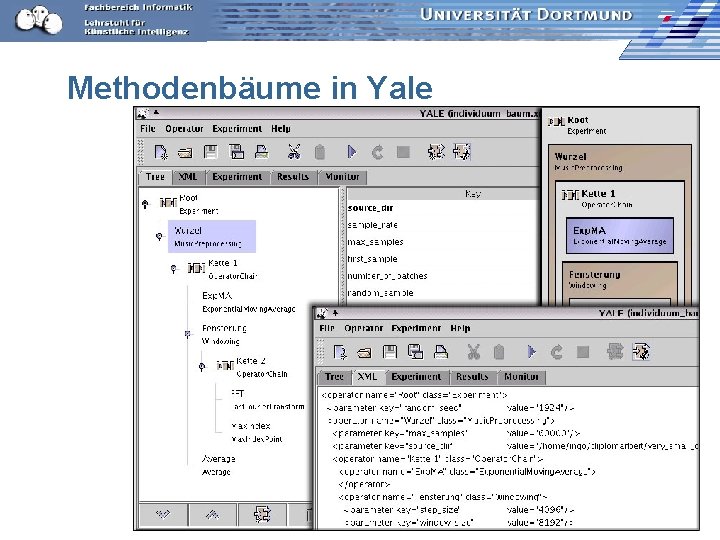Switch to Results tab in back window
Screen dimensions: 720x540
tap(293, 177)
